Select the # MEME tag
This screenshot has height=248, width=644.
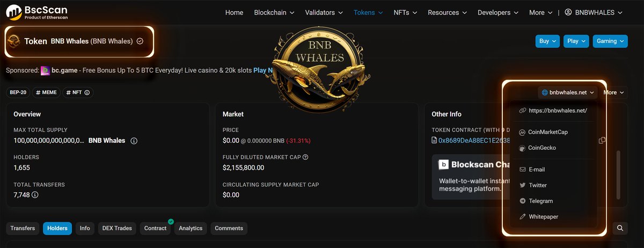pos(46,92)
